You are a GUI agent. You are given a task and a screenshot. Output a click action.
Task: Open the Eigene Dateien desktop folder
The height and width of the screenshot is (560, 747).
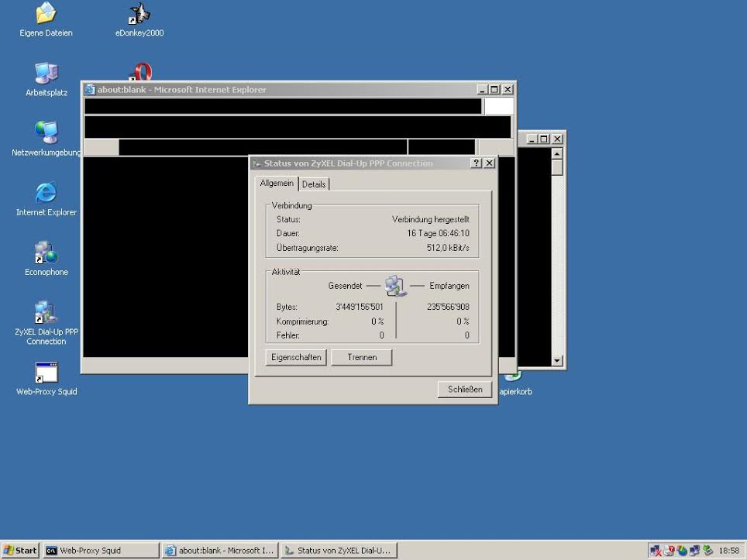click(46, 14)
